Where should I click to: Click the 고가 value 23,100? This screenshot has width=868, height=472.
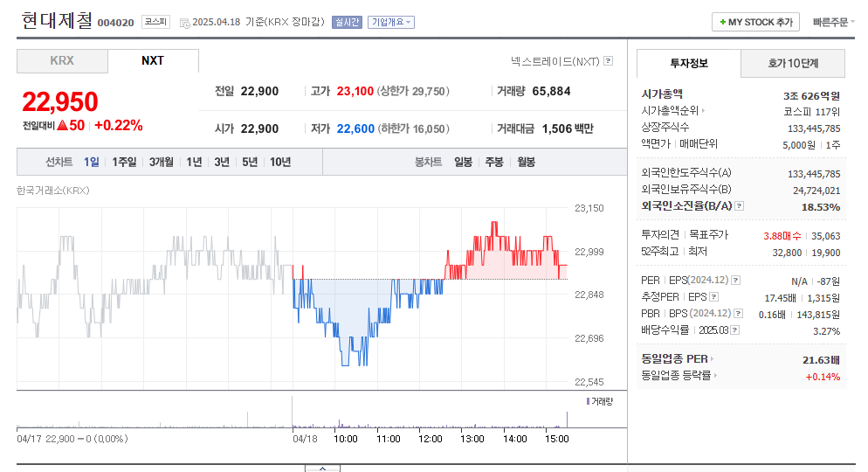point(355,92)
